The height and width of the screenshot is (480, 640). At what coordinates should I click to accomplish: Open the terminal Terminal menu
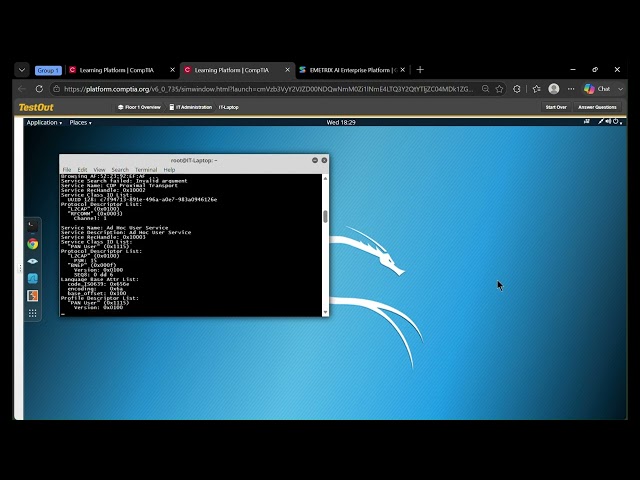click(x=146, y=170)
